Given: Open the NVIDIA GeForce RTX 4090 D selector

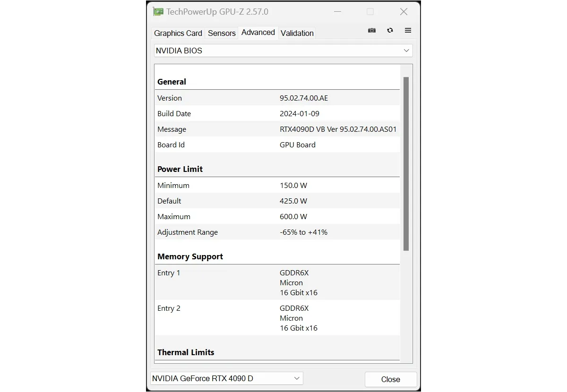Looking at the screenshot, I should pos(226,378).
